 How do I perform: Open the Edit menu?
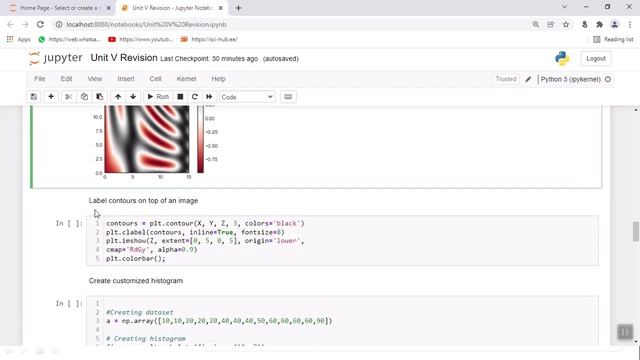[66, 79]
